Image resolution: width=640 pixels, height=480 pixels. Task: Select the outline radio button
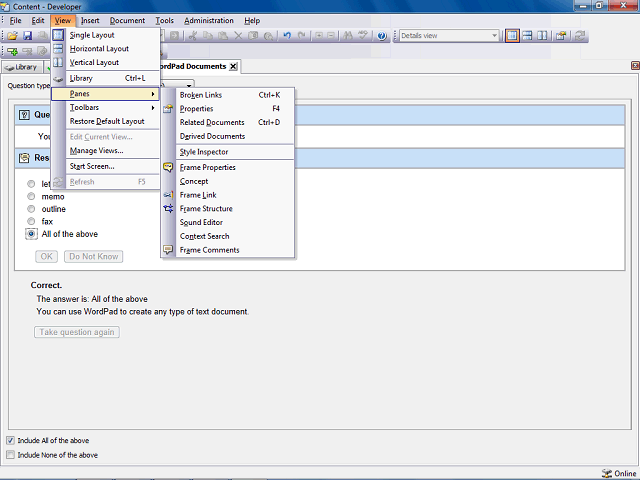click(31, 209)
